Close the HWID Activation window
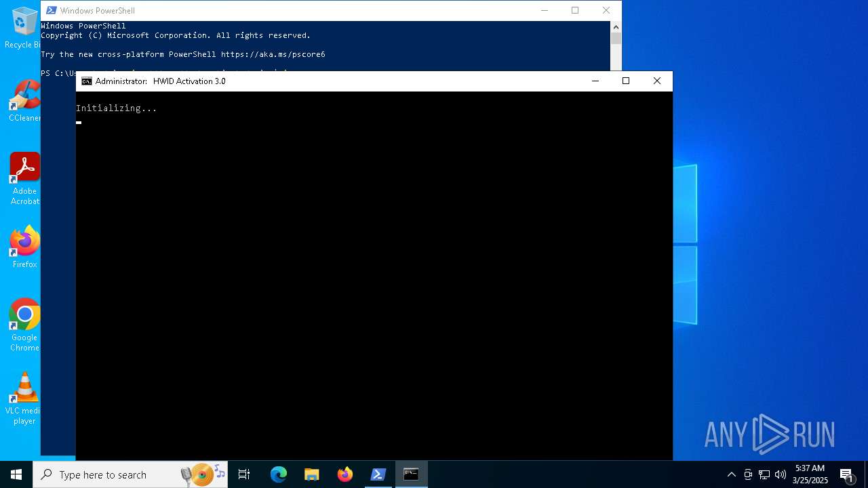This screenshot has height=488, width=868. pos(656,81)
